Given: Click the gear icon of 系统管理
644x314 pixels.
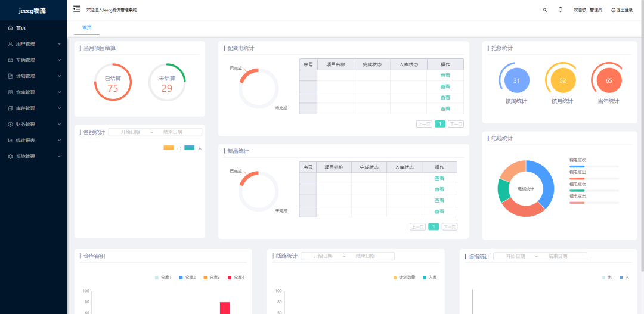Looking at the screenshot, I should coord(10,156).
